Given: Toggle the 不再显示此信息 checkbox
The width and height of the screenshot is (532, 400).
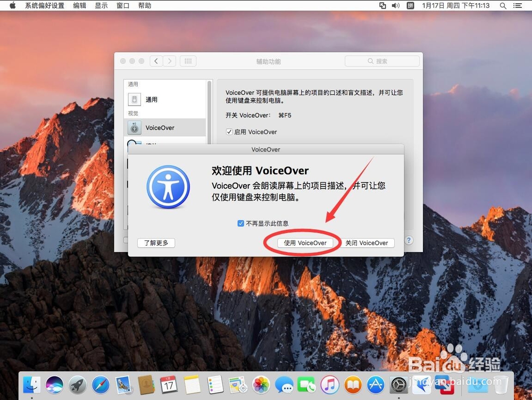Looking at the screenshot, I should [240, 223].
